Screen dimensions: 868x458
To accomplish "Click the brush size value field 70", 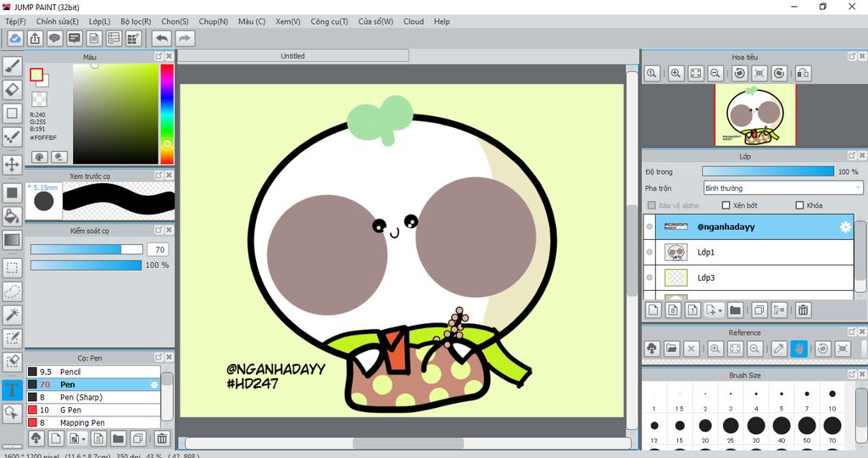I will 159,249.
